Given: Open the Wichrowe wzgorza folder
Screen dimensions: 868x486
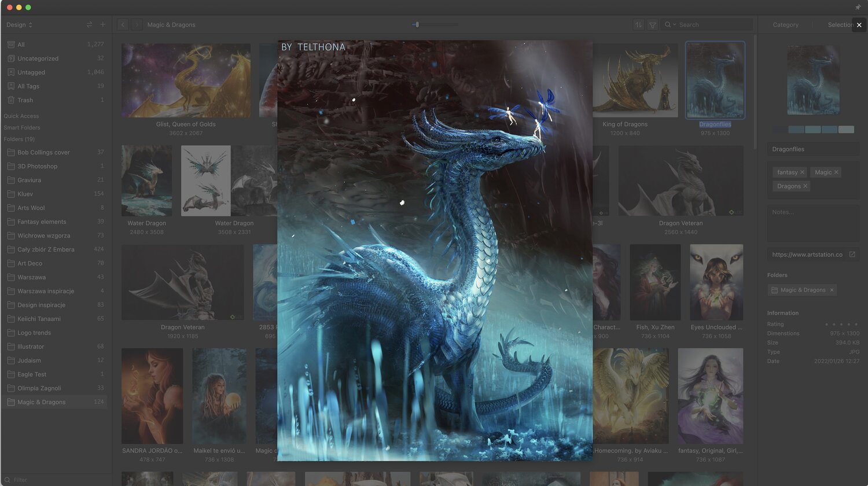Looking at the screenshot, I should coord(54,235).
